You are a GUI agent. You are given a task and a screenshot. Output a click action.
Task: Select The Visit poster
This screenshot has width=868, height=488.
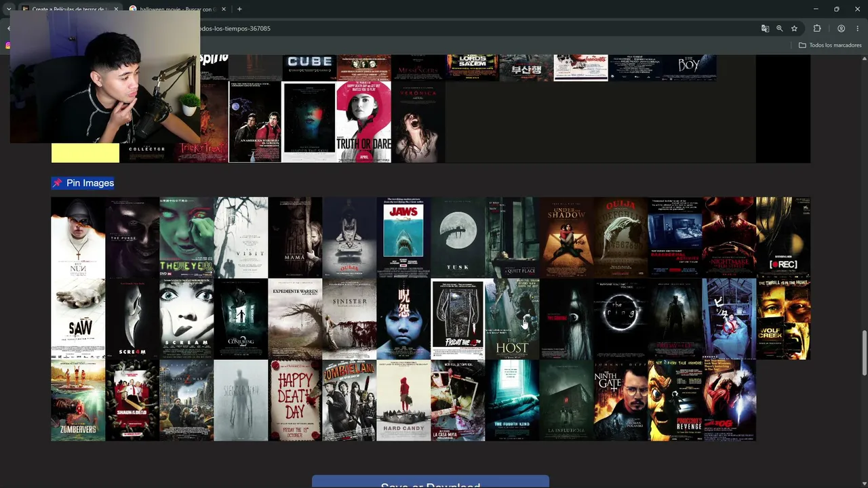tap(241, 237)
